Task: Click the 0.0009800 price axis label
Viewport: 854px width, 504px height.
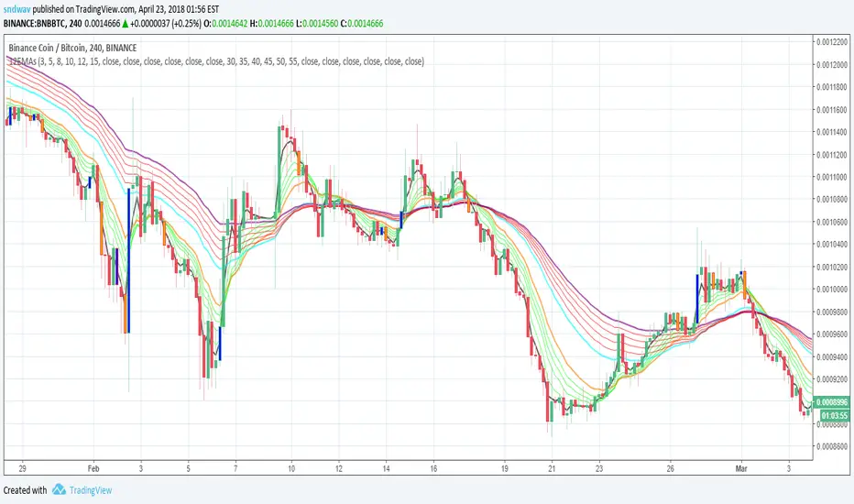Action: (x=832, y=312)
